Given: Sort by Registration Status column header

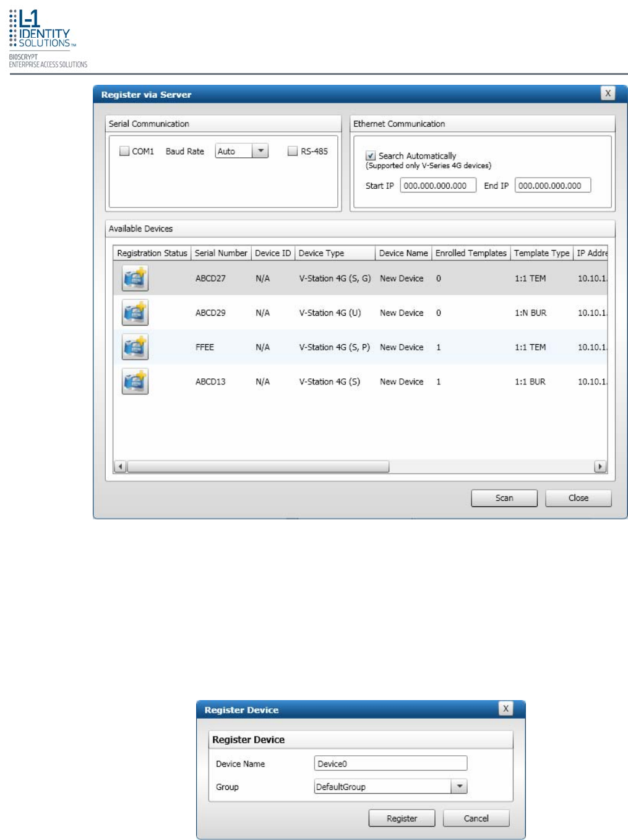Looking at the screenshot, I should point(152,253).
